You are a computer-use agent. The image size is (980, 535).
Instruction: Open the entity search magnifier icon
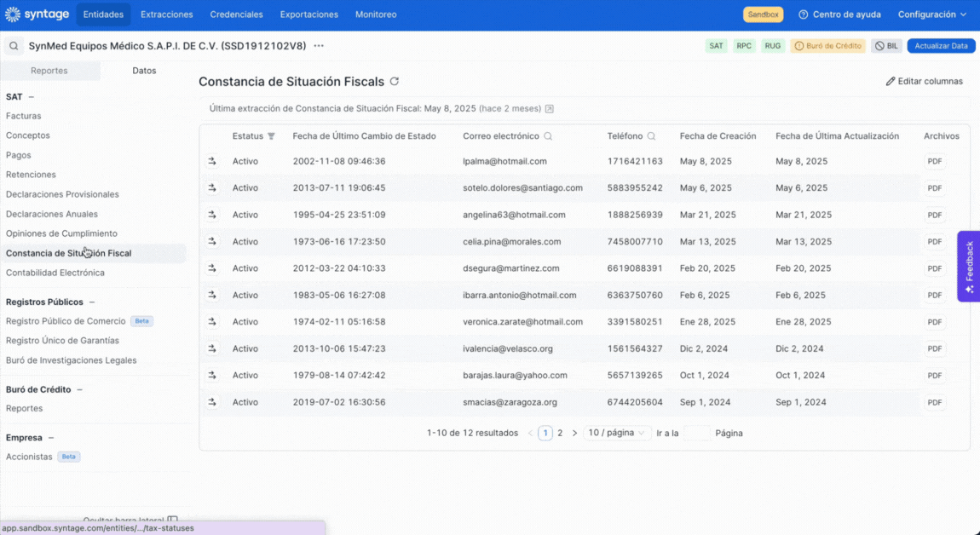[x=14, y=46]
